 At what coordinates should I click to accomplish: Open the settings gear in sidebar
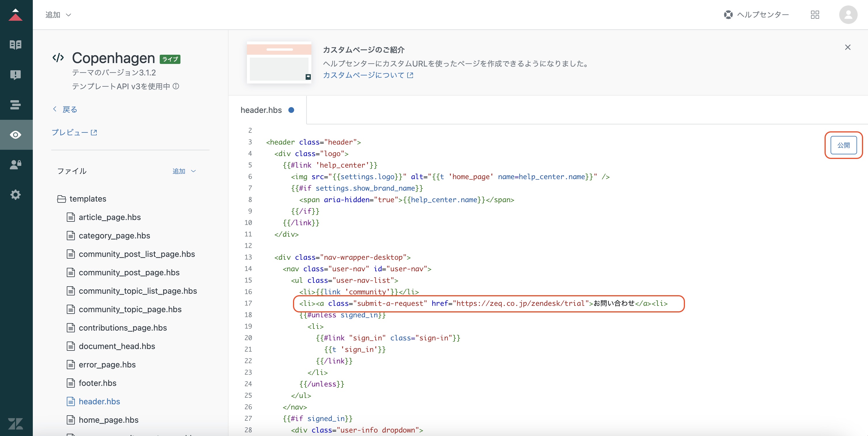[16, 195]
